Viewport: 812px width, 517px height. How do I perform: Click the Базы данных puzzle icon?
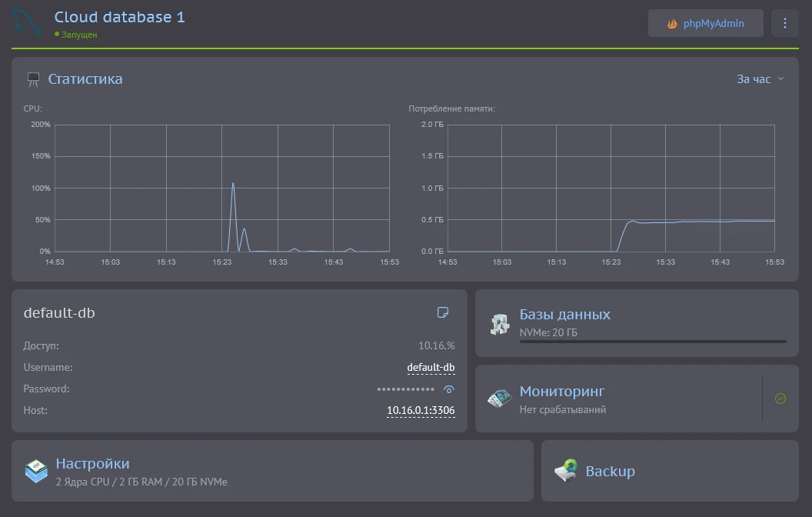[x=500, y=324]
